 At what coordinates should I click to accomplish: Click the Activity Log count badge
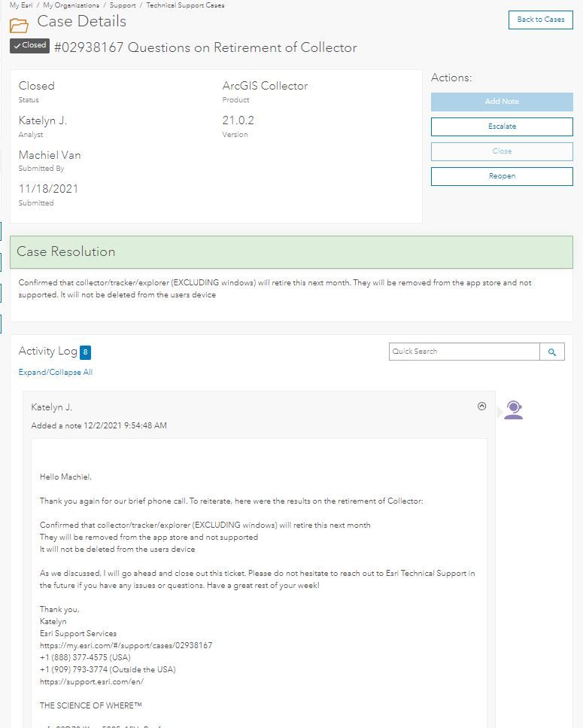pyautogui.click(x=86, y=352)
